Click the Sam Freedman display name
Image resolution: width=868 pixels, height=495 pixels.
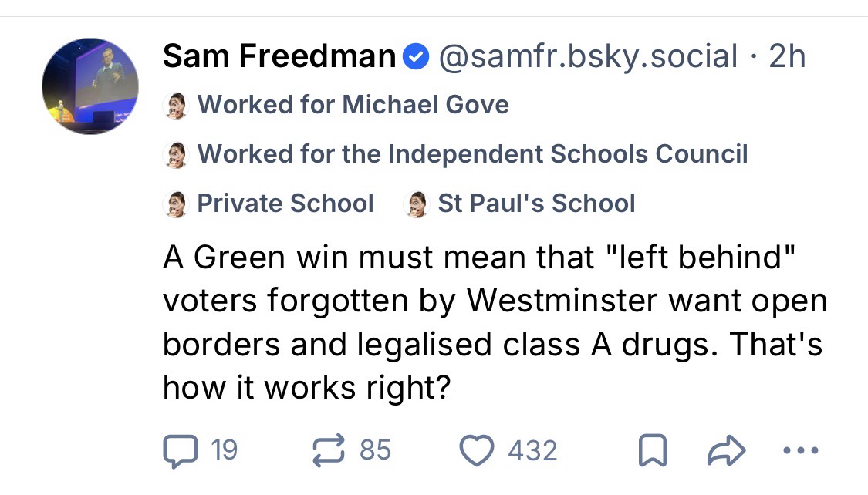pyautogui.click(x=279, y=56)
